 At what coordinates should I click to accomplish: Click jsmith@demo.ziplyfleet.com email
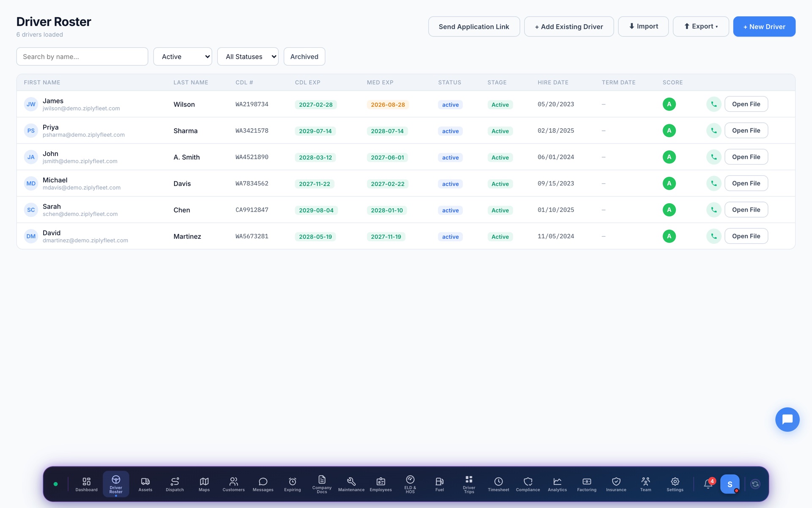pos(80,161)
